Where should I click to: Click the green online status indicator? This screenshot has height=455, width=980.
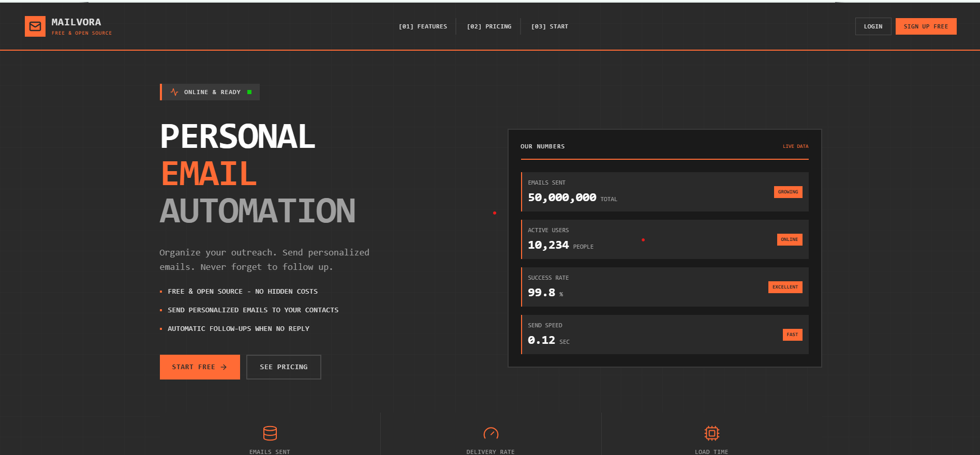(x=249, y=92)
